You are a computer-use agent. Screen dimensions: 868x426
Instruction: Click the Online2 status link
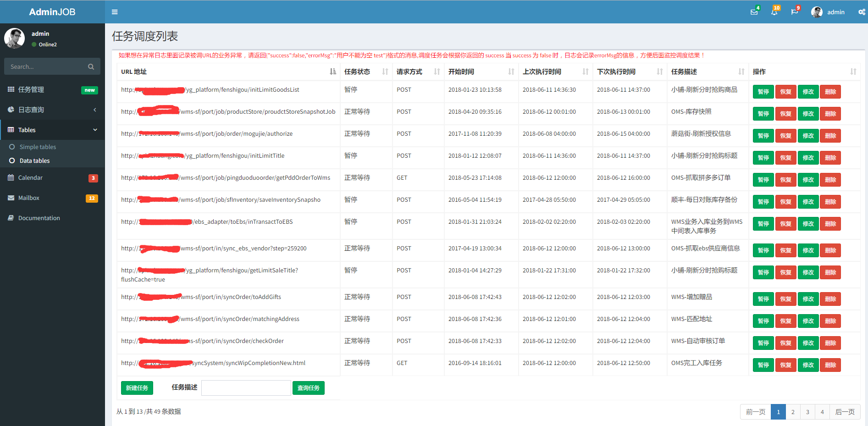click(44, 44)
